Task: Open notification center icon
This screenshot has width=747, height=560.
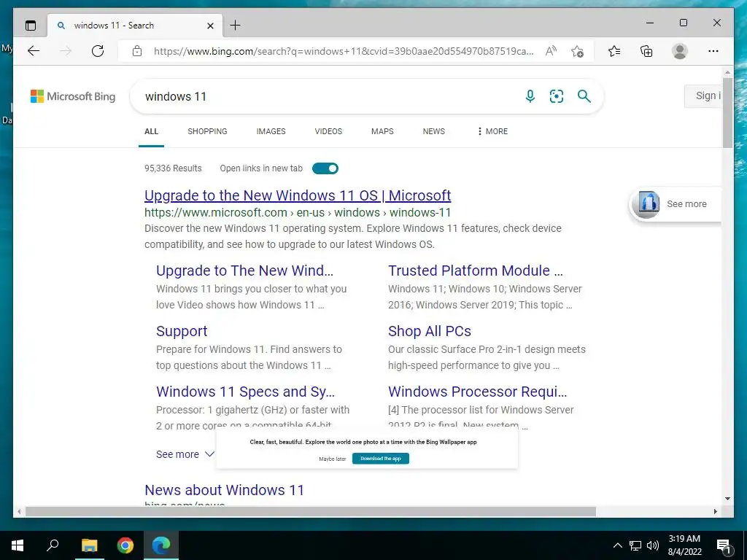Action: (724, 545)
